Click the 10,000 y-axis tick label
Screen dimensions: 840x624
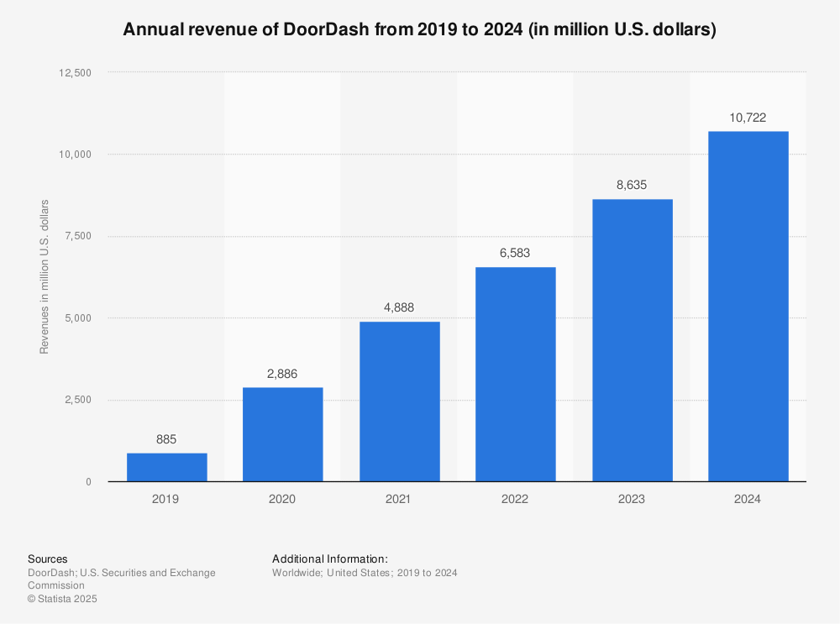point(75,155)
